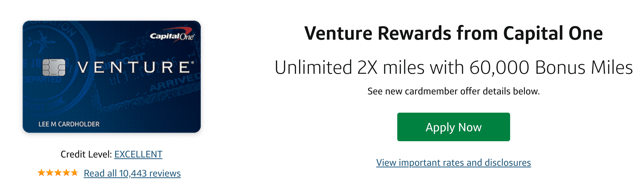View important rates and disclosures
This screenshot has width=644, height=190.
[x=453, y=162]
